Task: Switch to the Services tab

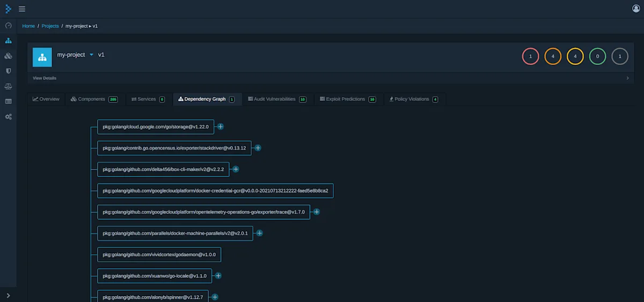Action: click(148, 99)
